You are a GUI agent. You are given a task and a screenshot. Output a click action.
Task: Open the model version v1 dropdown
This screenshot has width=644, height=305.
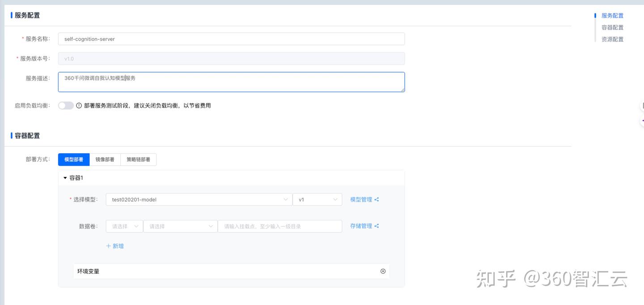318,199
